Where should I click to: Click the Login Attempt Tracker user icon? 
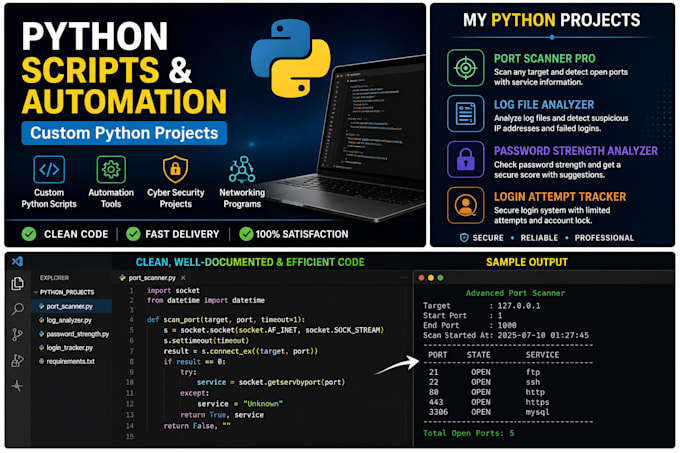click(466, 205)
